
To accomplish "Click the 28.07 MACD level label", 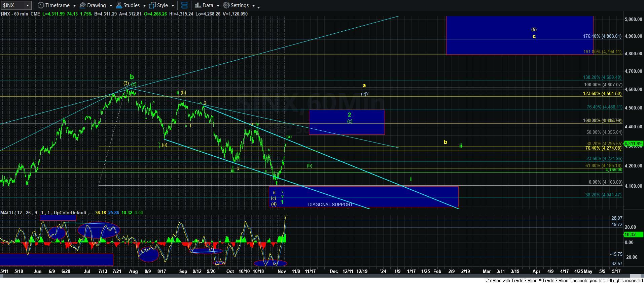I will (x=617, y=218).
